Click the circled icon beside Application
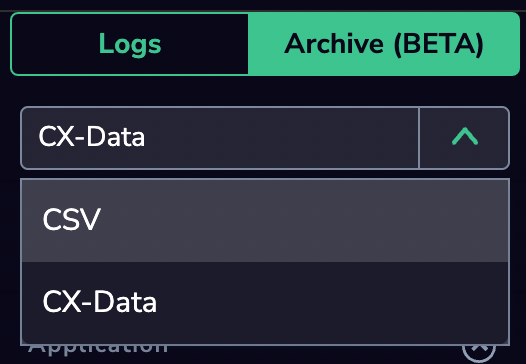 pos(479,351)
